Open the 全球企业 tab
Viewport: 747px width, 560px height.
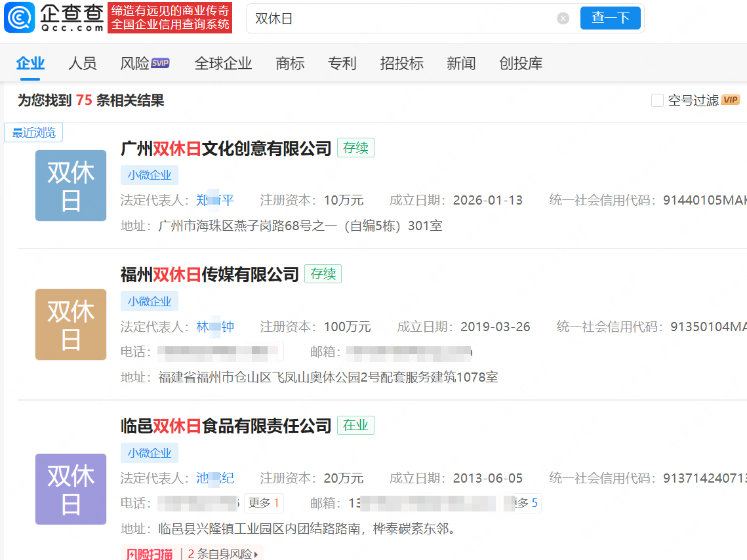(x=223, y=63)
